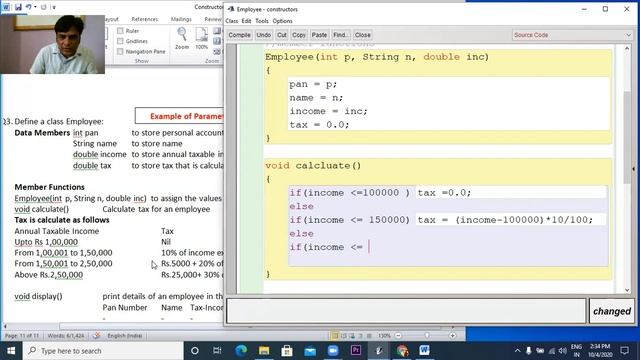Click the Word application icon in title bar
Screen dimensions: 640x360
(6, 7)
